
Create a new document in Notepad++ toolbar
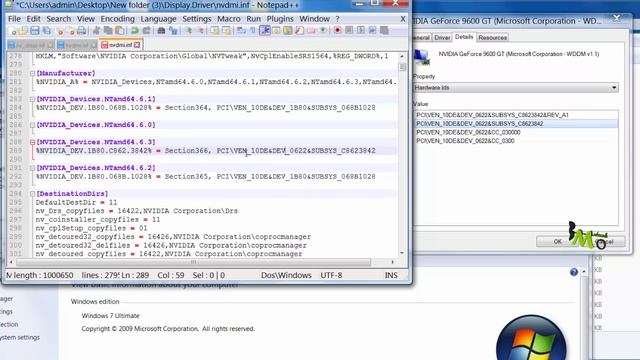coord(13,31)
